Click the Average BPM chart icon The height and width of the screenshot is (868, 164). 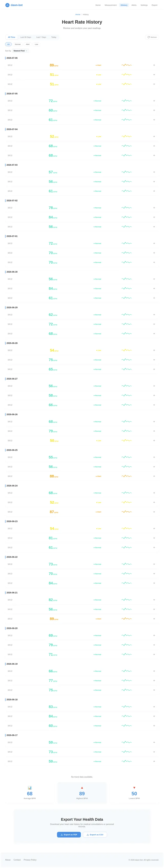pyautogui.click(x=30, y=788)
